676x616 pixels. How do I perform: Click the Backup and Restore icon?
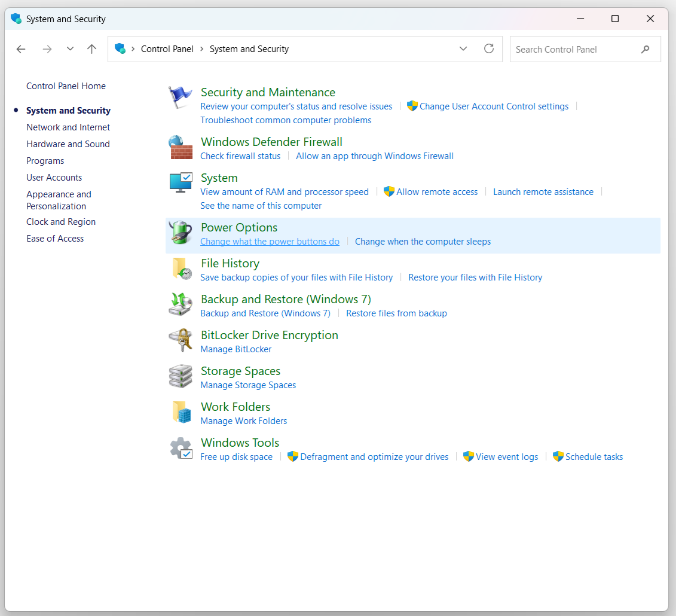click(181, 304)
